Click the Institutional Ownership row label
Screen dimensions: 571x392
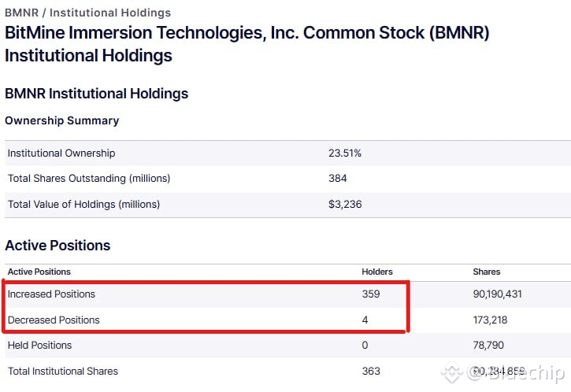[x=61, y=153]
